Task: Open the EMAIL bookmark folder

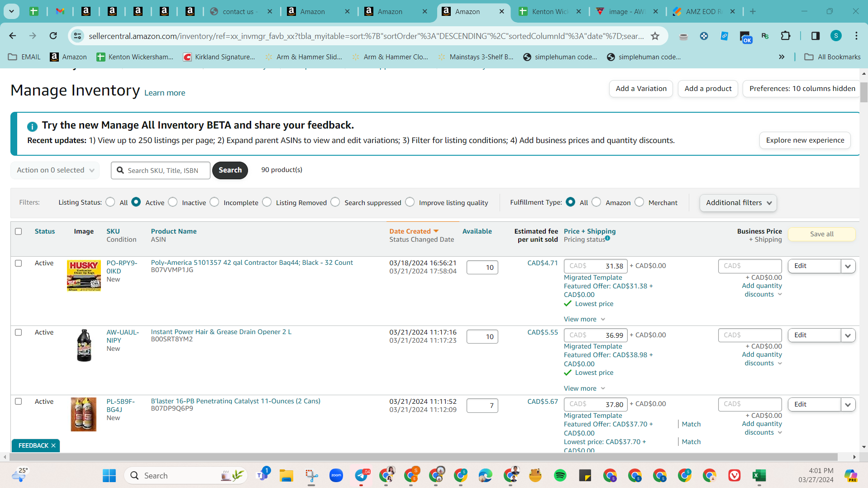Action: (25, 57)
